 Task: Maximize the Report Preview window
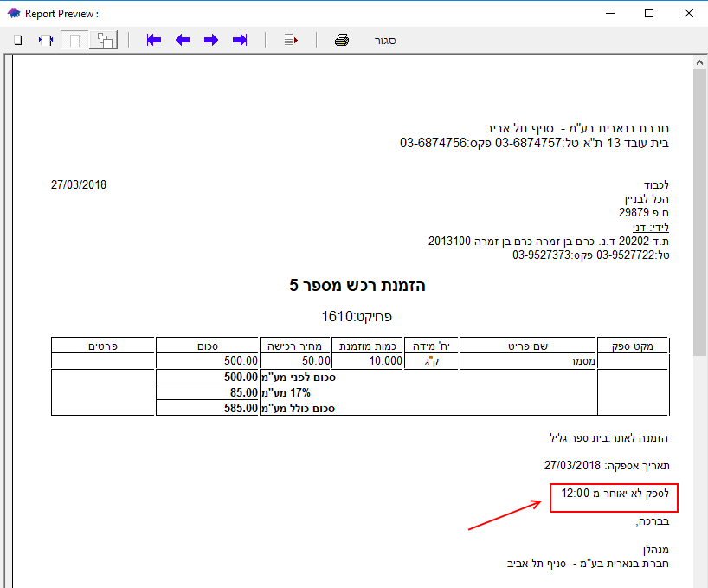point(649,14)
